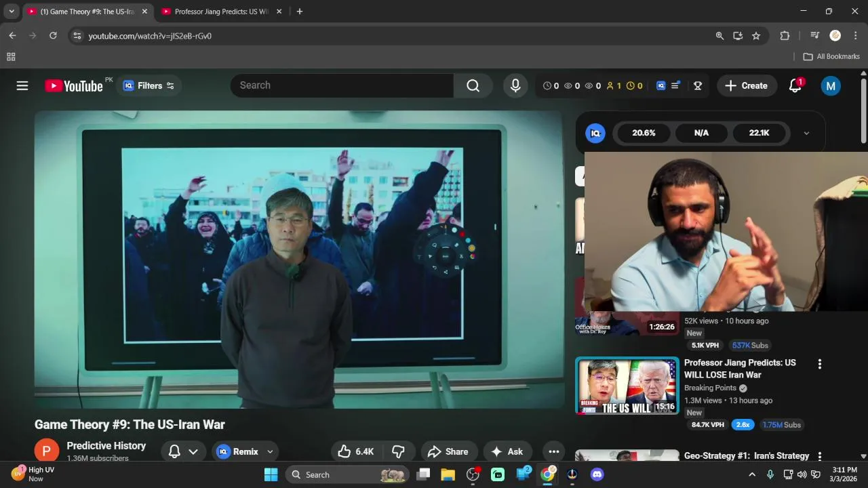Click the vidIQ Remix button
Screen dimensions: 868x488
coord(237,451)
